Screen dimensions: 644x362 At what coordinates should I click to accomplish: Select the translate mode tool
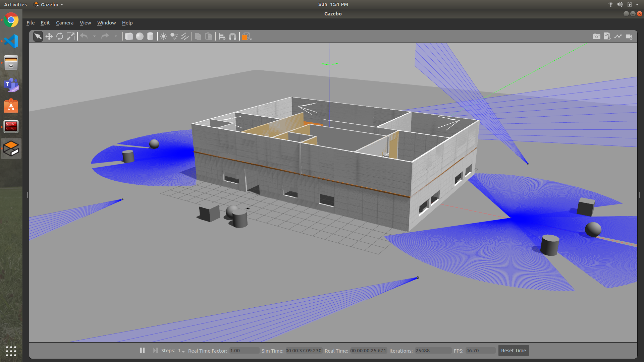[49, 37]
